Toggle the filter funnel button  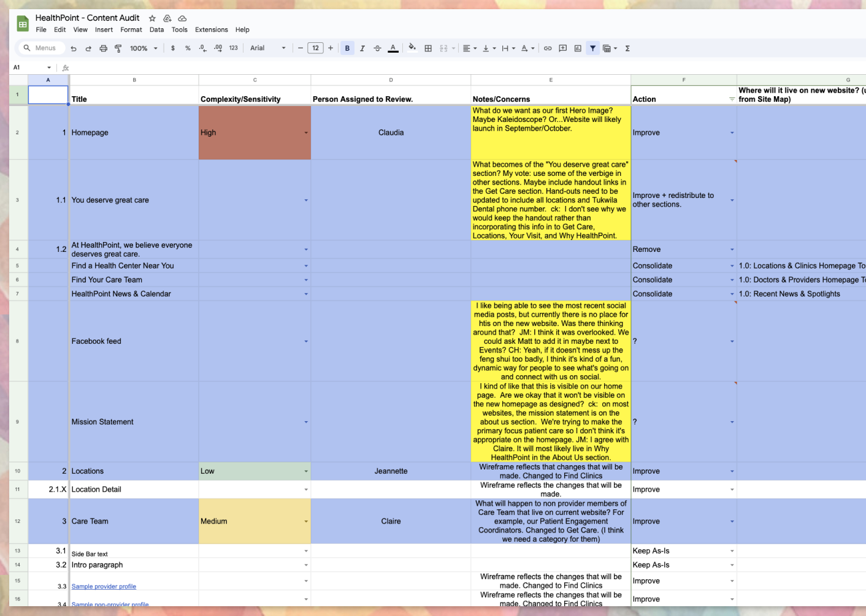pyautogui.click(x=592, y=48)
